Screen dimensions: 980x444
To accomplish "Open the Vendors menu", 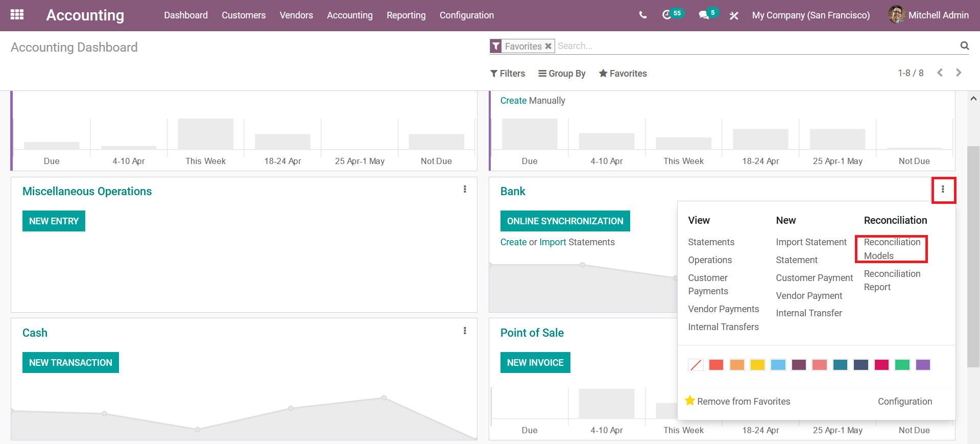I will tap(296, 15).
